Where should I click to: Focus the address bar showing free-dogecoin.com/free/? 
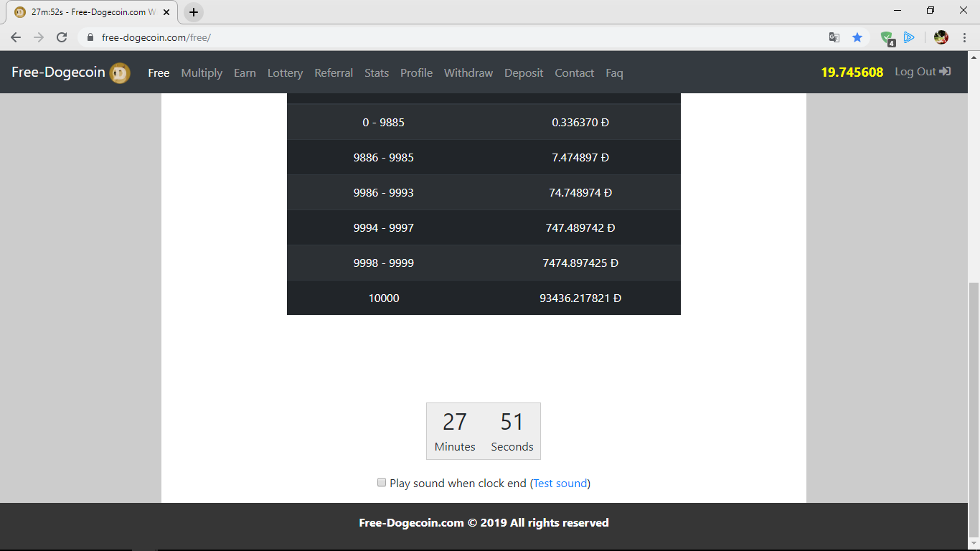pyautogui.click(x=459, y=37)
